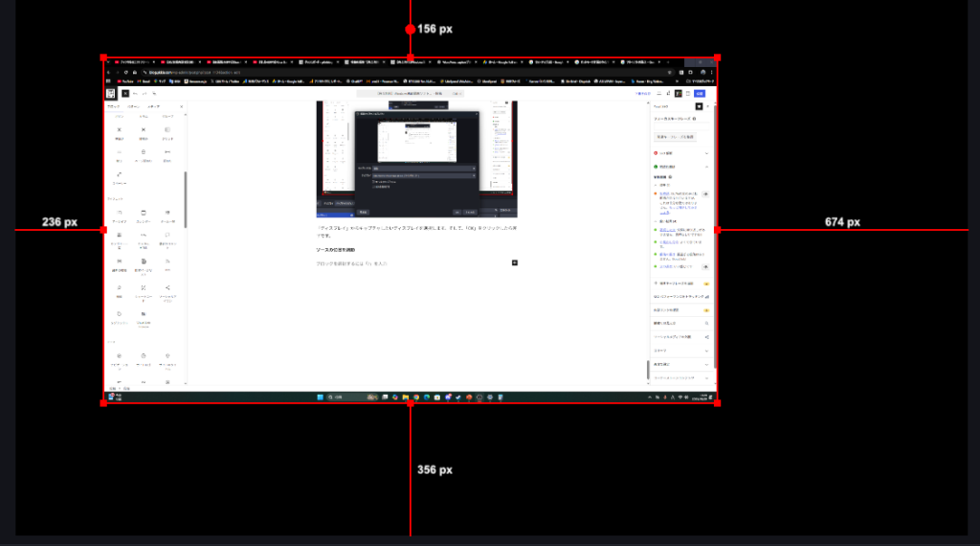Open the browser three-dot menu
Screen dimensions: 980x546
click(x=711, y=73)
